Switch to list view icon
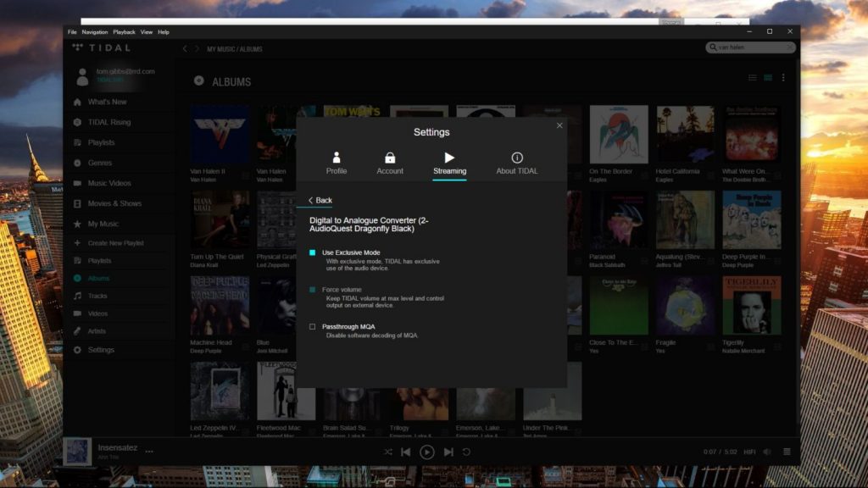Image resolution: width=868 pixels, height=488 pixels. tap(753, 78)
